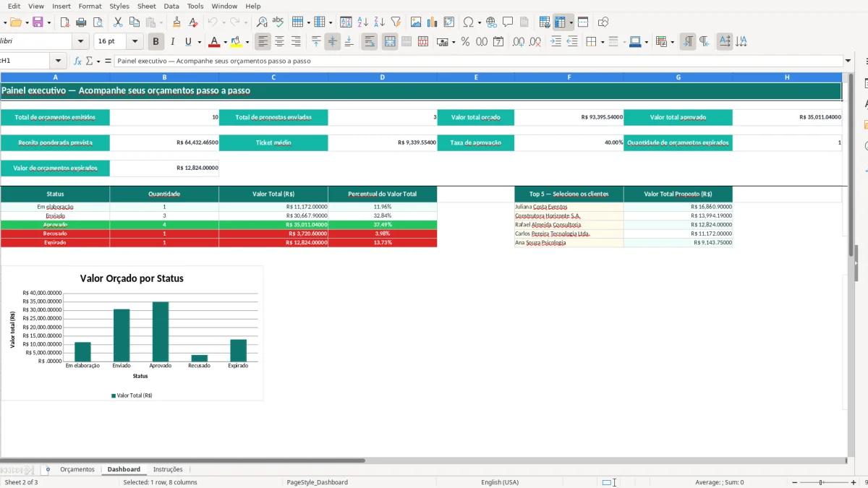Open the font name dropdown
Image resolution: width=868 pixels, height=488 pixels.
click(81, 42)
